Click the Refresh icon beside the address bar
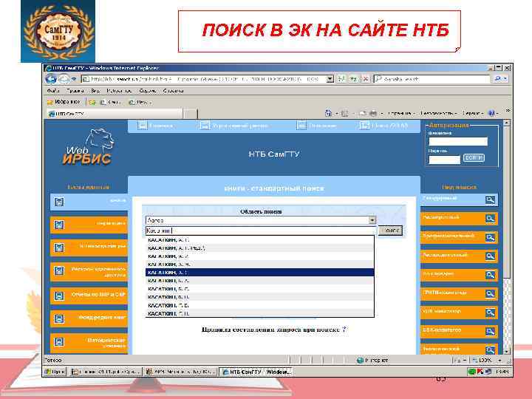The image size is (532, 399). coord(353,79)
